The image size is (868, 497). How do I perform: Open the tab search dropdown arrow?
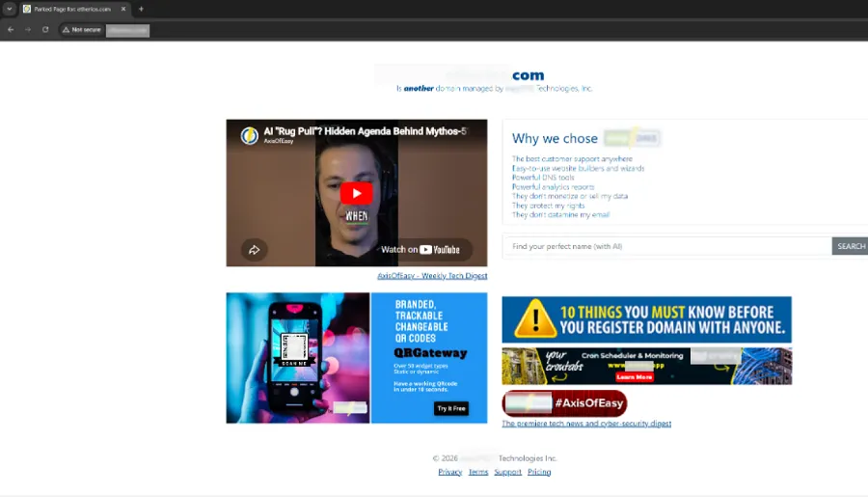[x=9, y=9]
